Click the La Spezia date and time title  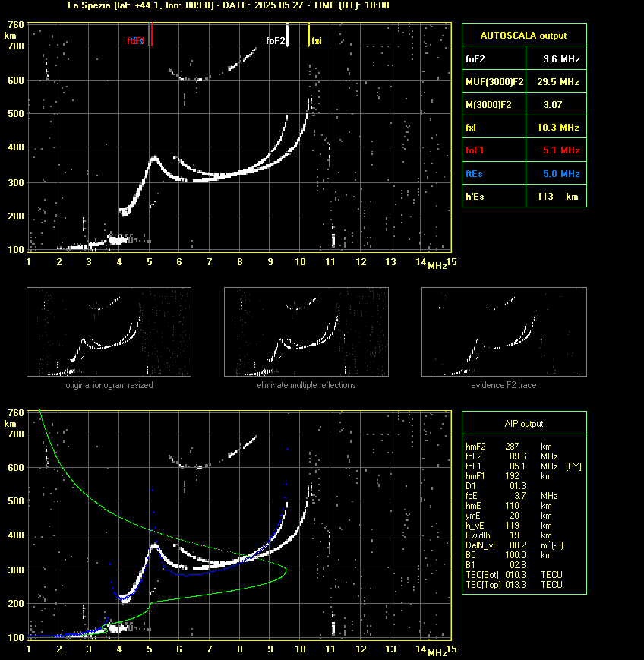pyautogui.click(x=228, y=5)
